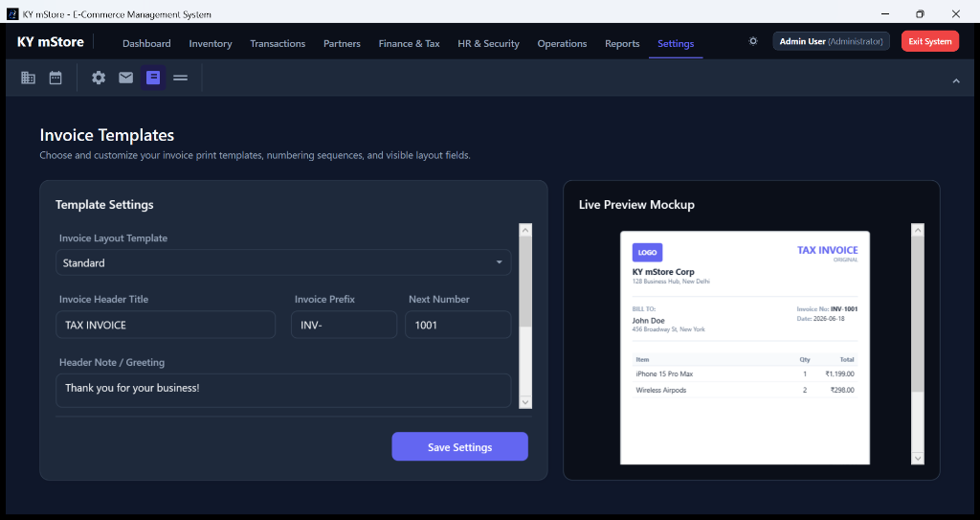Click the Exit System button

point(930,41)
